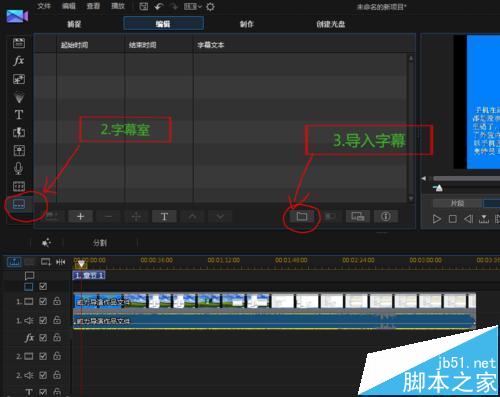Click the redo arrow icon
Image resolution: width=500 pixels, height=397 pixels.
pyautogui.click(x=174, y=6)
